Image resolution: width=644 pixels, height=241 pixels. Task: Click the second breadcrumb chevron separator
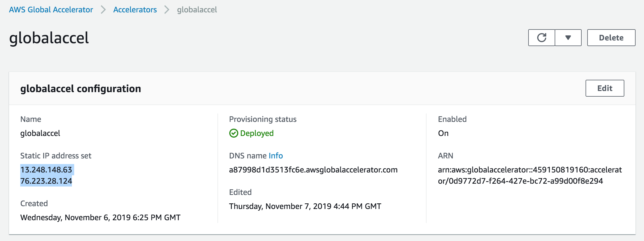tap(167, 10)
